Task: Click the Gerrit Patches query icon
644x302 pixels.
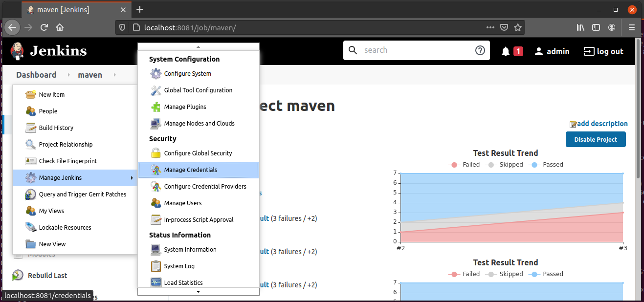Action: point(31,194)
